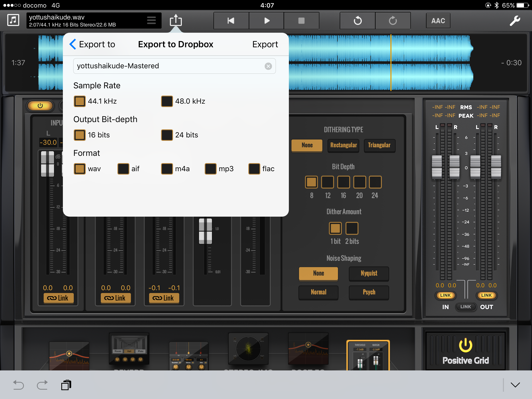Play the yottushaikude track
The height and width of the screenshot is (399, 532).
(x=267, y=21)
